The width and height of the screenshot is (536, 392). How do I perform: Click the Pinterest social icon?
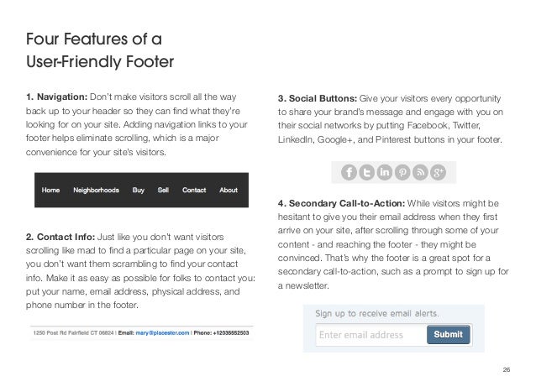pyautogui.click(x=402, y=172)
